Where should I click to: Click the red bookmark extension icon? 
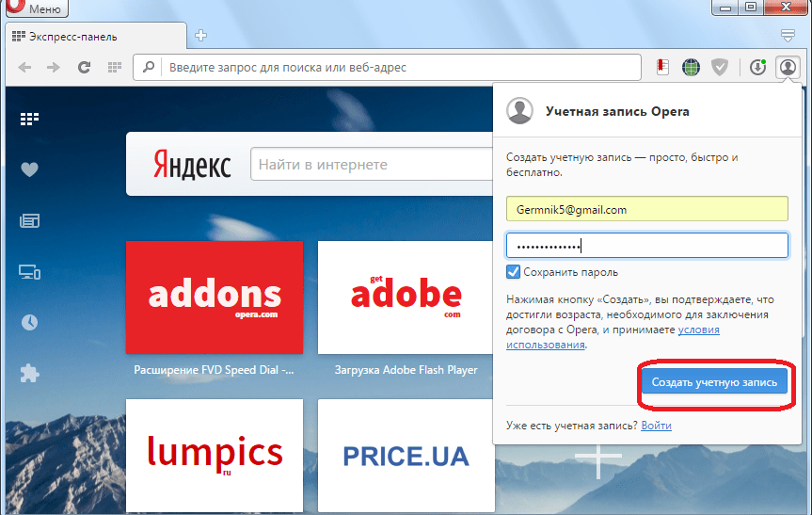[662, 67]
